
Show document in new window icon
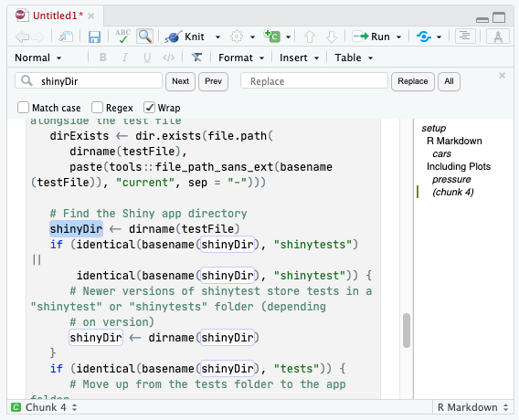(x=66, y=37)
